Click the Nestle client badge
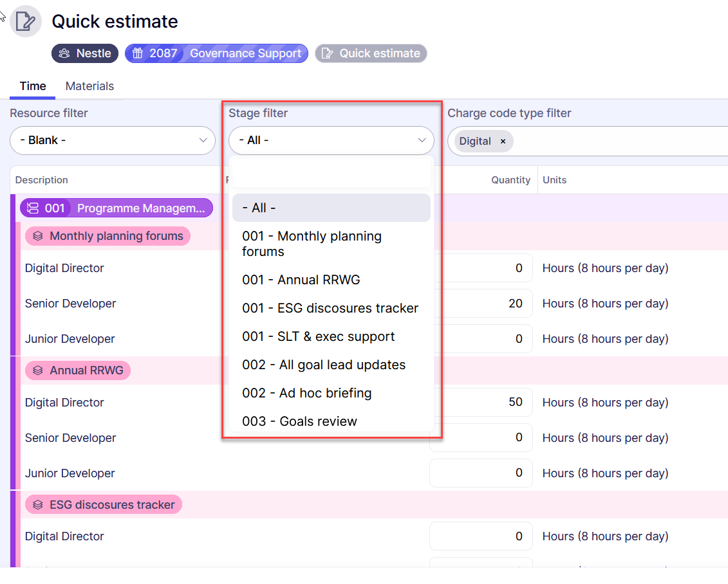This screenshot has height=584, width=728. point(85,53)
